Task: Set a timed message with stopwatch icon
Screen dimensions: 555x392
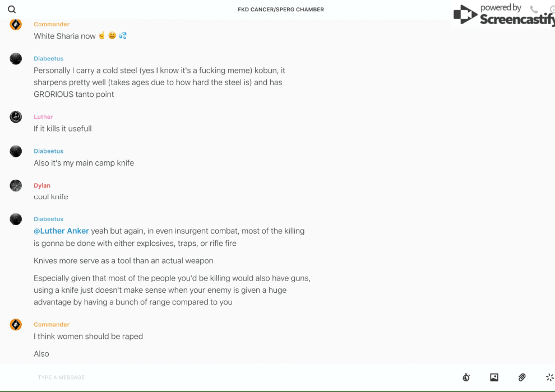Action: [x=466, y=377]
